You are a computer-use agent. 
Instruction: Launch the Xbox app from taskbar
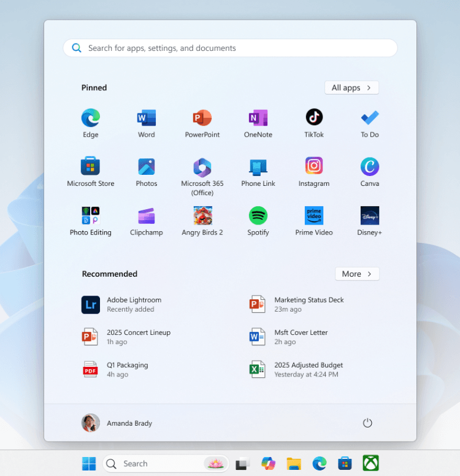point(370,463)
